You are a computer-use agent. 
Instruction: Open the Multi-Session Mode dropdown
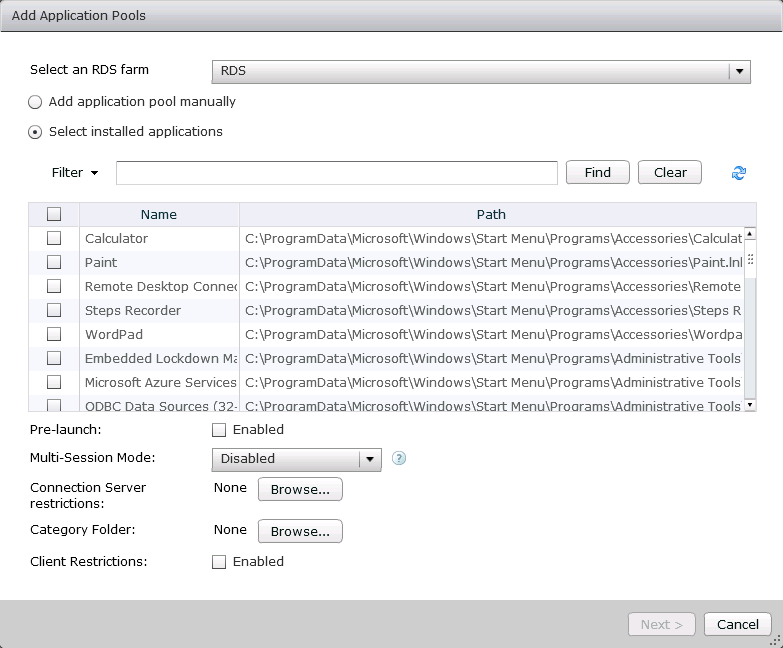(370, 459)
